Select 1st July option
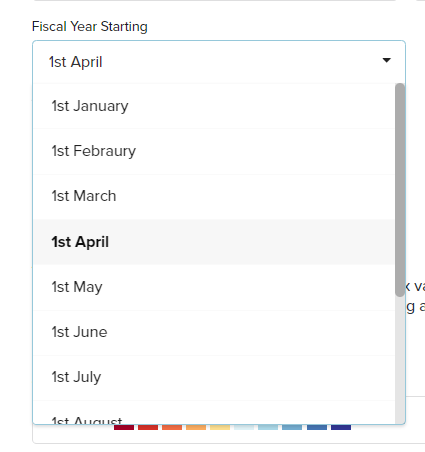Screen dimensions: 425x452 (214, 378)
